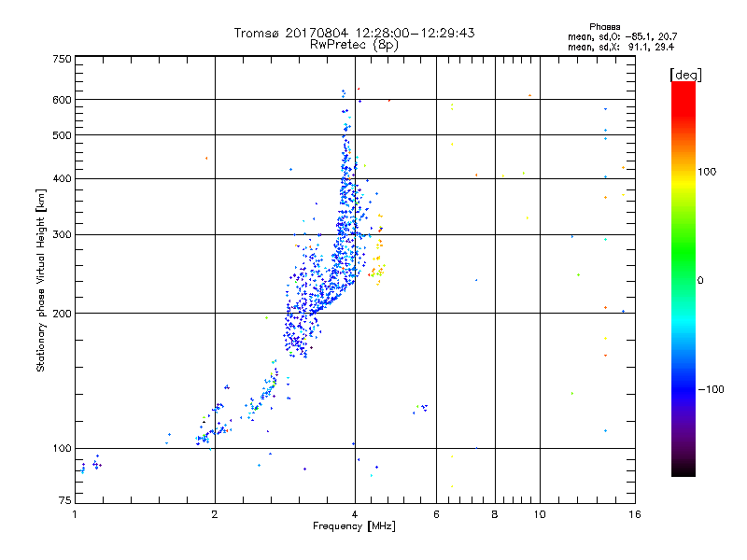Click the x-axis tick label '16'
This screenshot has width=747, height=560.
pos(635,514)
